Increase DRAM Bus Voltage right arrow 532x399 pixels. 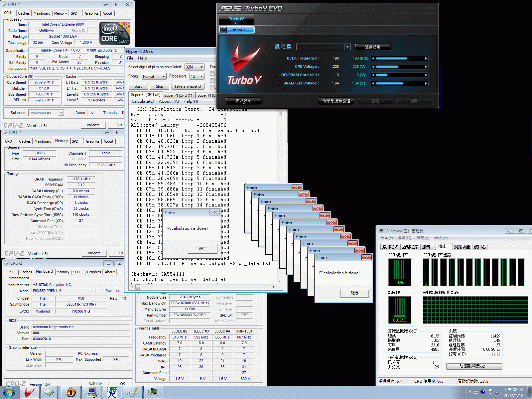pyautogui.click(x=426, y=83)
